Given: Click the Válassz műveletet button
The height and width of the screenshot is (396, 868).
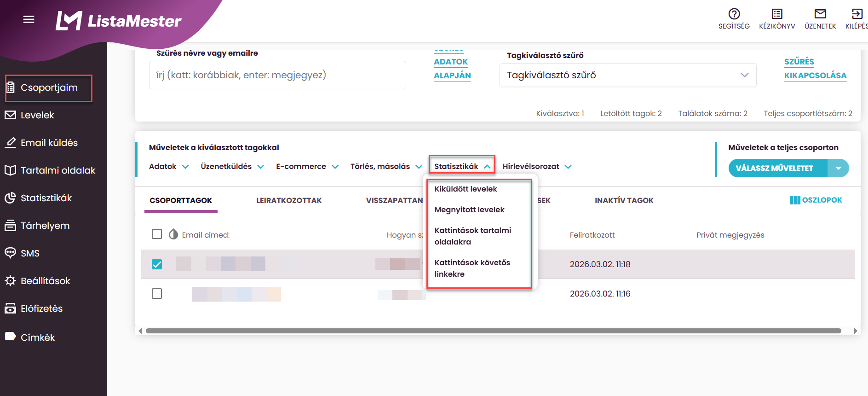Looking at the screenshot, I should point(778,168).
